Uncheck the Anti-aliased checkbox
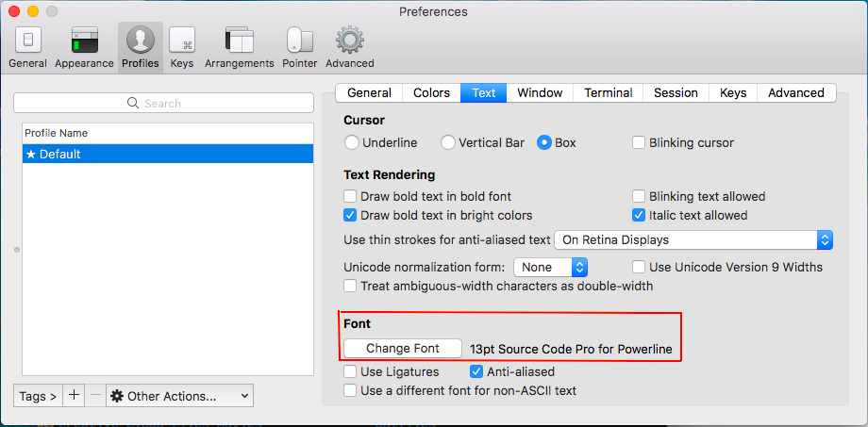 click(x=476, y=371)
